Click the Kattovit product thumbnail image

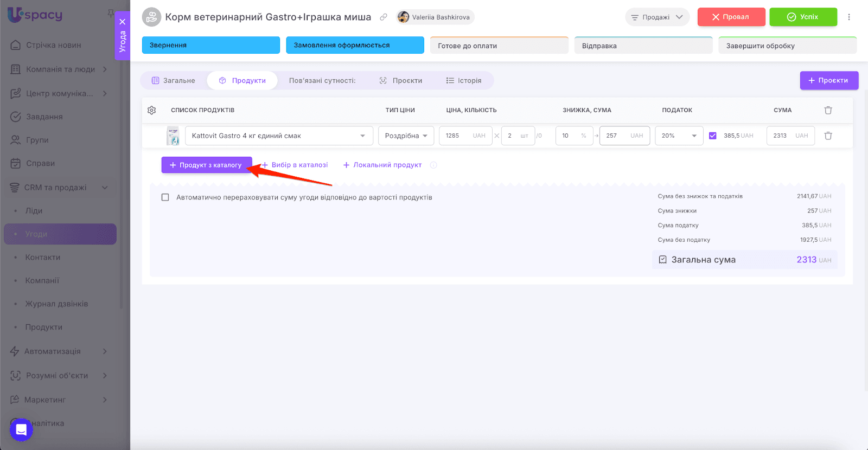click(173, 136)
